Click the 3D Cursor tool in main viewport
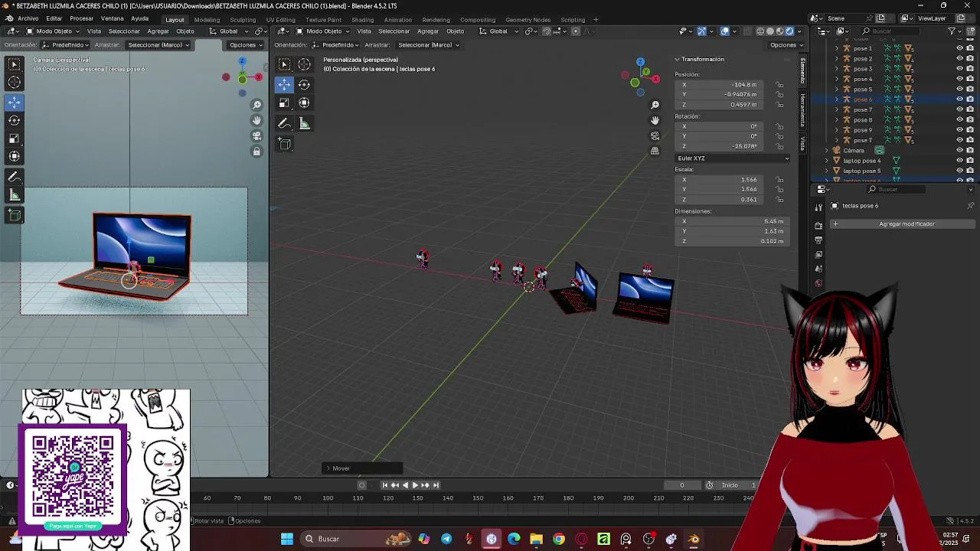 pos(304,64)
